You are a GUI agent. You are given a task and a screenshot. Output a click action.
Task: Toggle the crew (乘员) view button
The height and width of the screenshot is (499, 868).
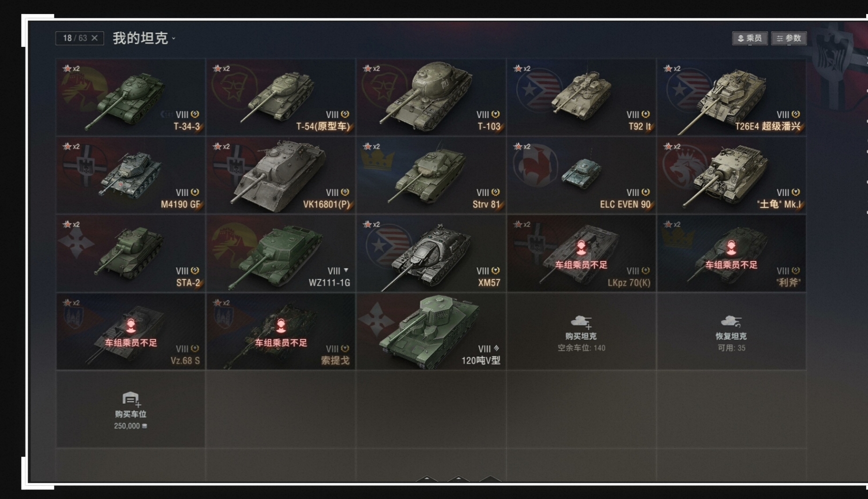click(750, 38)
